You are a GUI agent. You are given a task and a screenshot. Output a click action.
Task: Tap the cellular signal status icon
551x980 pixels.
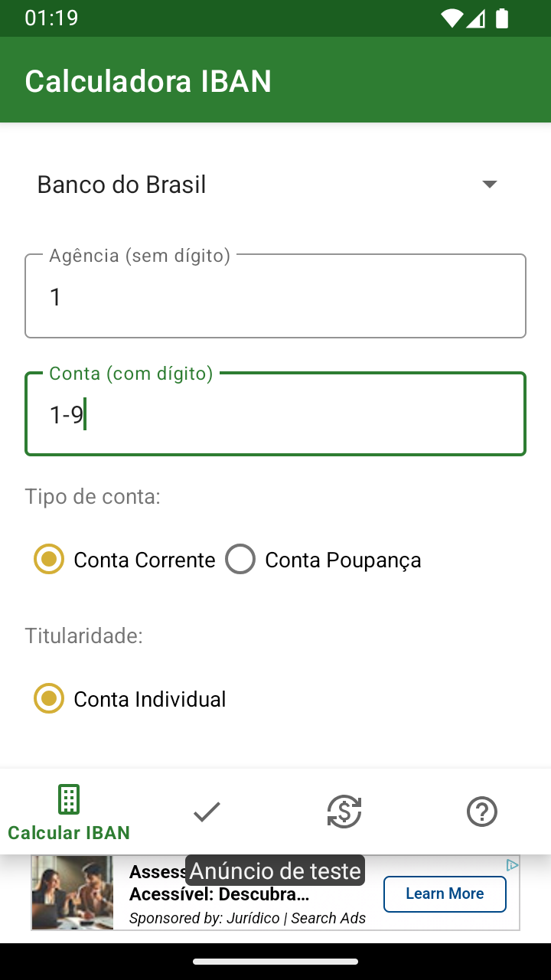pyautogui.click(x=476, y=18)
